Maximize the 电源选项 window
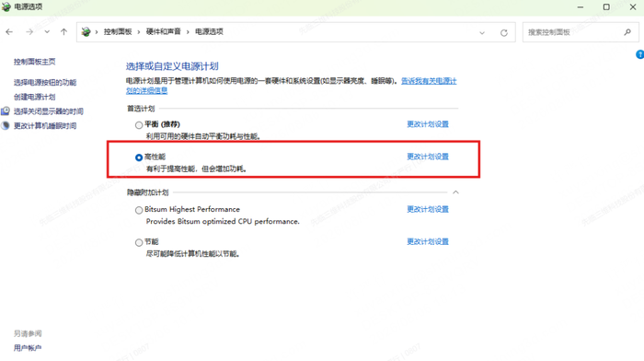This screenshot has width=644, height=361. pos(606,7)
